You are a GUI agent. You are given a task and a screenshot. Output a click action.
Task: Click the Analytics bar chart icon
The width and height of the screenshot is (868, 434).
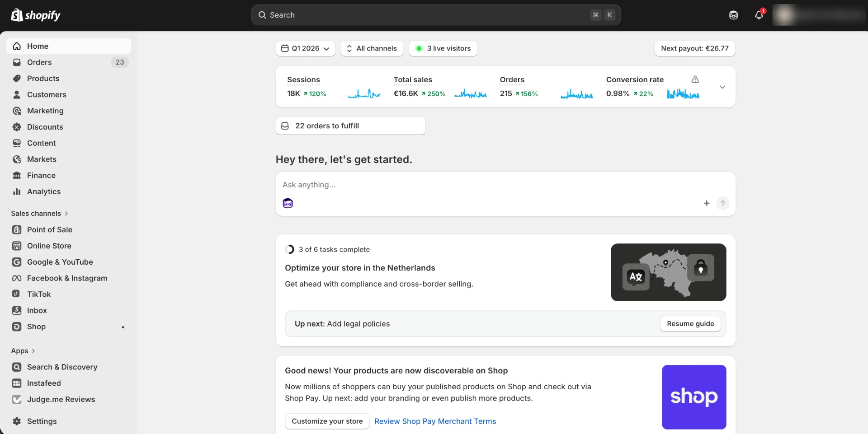tap(17, 192)
